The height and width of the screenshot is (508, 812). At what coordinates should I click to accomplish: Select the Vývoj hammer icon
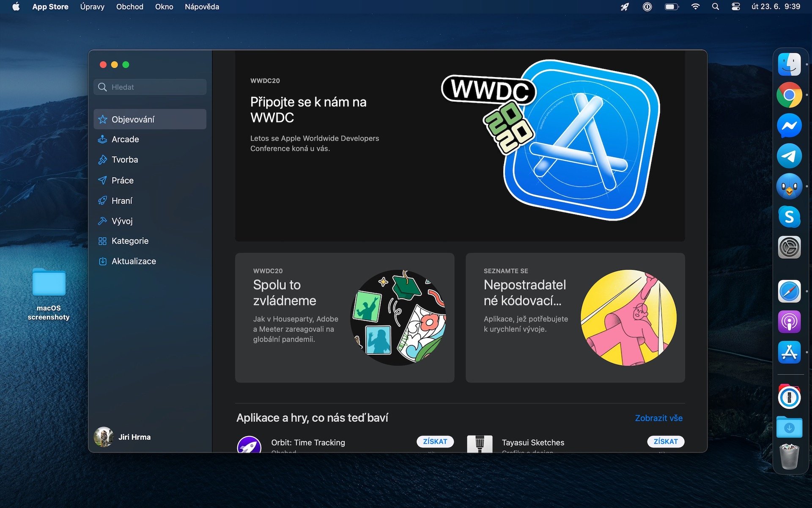pyautogui.click(x=102, y=221)
